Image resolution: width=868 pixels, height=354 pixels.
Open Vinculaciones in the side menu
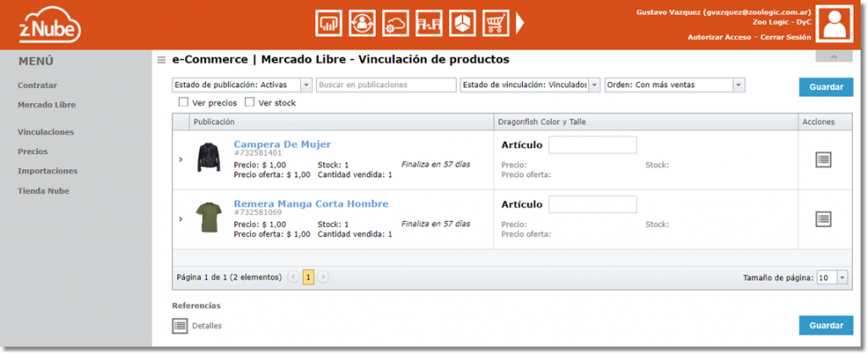click(x=46, y=132)
